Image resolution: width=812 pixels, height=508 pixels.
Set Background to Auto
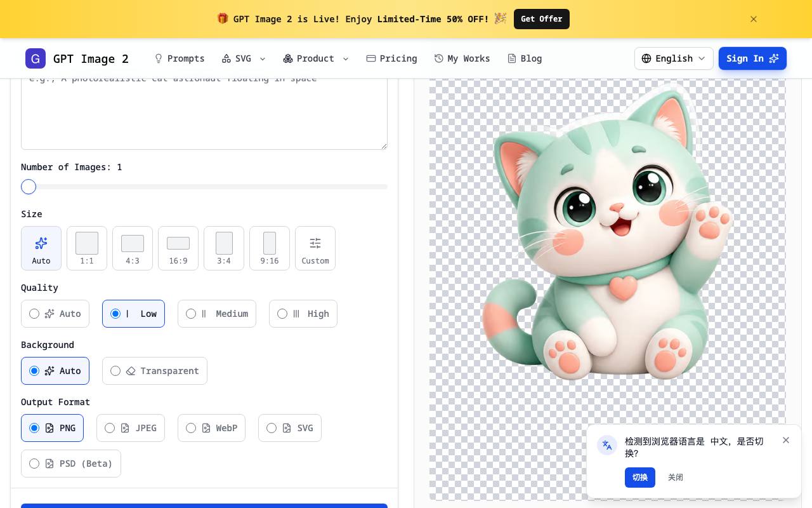click(x=55, y=371)
